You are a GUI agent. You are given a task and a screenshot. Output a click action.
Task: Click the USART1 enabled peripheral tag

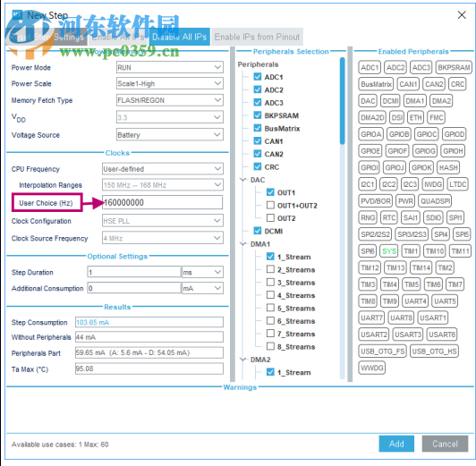tap(433, 318)
